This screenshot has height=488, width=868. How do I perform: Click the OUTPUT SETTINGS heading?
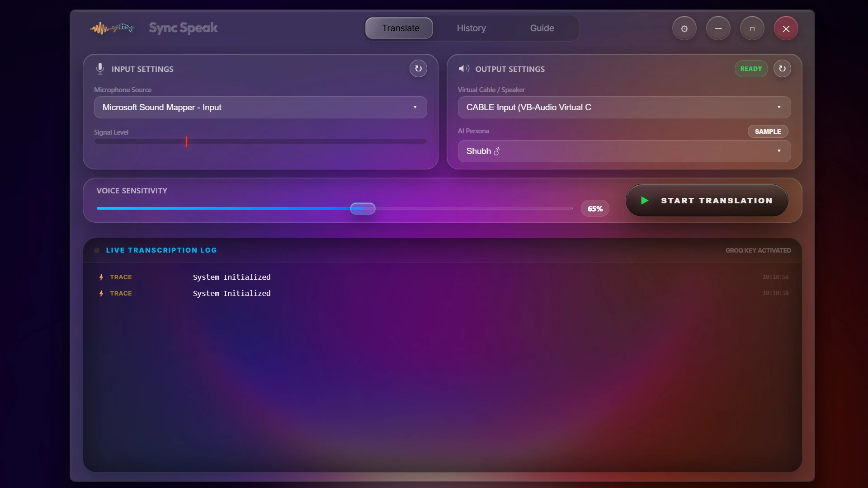point(510,69)
